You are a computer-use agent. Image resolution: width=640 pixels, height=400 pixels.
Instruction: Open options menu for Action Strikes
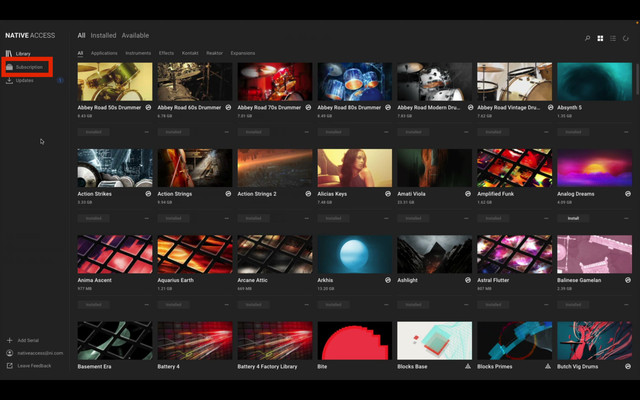click(147, 218)
